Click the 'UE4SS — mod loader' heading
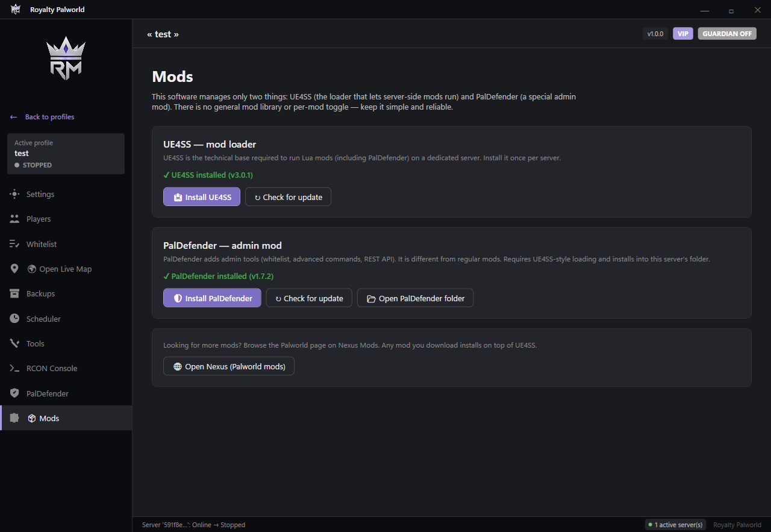 (x=210, y=145)
